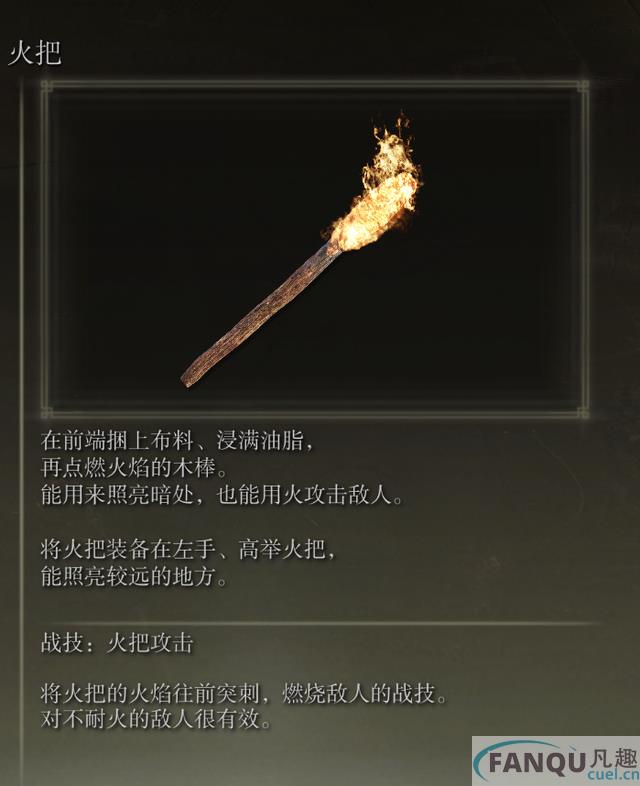
Task: Click the divider line above the skill section
Action: (x=321, y=623)
